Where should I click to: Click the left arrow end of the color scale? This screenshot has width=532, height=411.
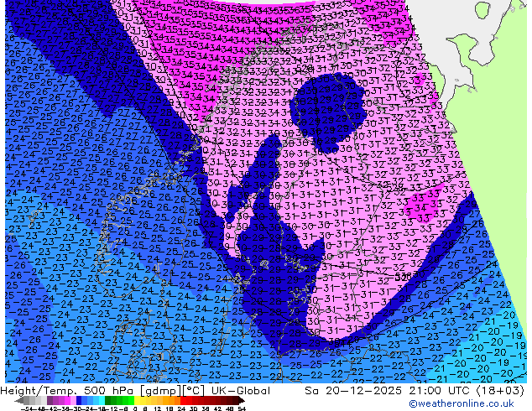(x=18, y=400)
